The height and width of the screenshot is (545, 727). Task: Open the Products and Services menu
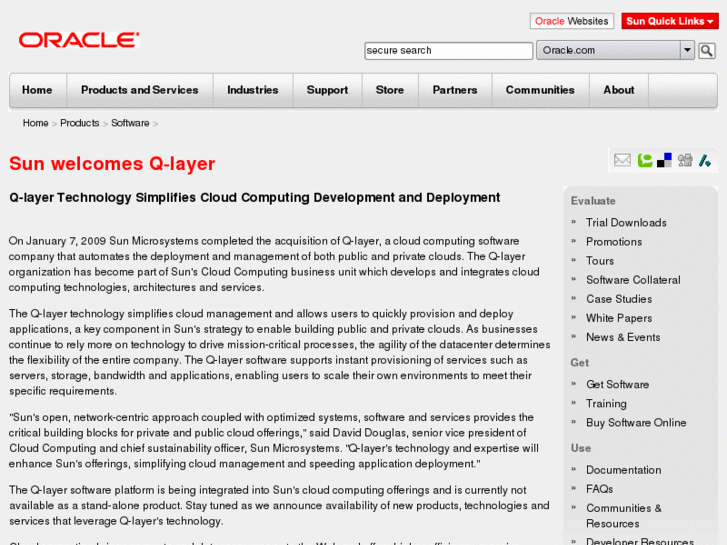pos(140,90)
